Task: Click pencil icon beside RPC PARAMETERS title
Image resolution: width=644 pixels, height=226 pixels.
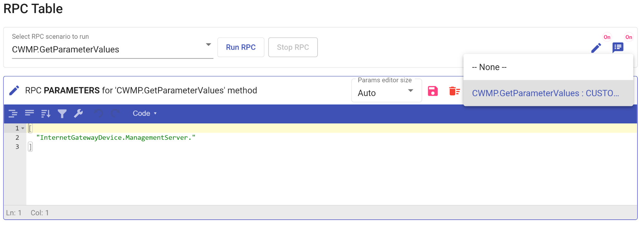Action: 14,90
